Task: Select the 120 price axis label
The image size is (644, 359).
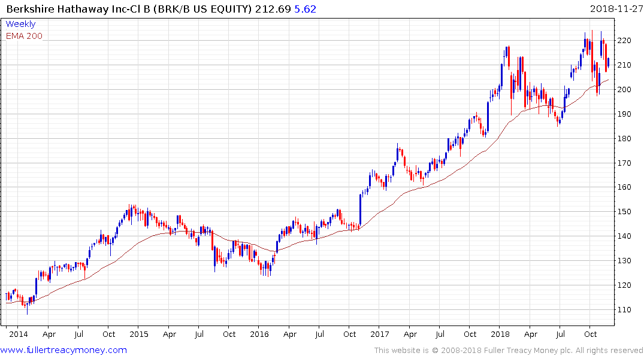Action: click(624, 285)
